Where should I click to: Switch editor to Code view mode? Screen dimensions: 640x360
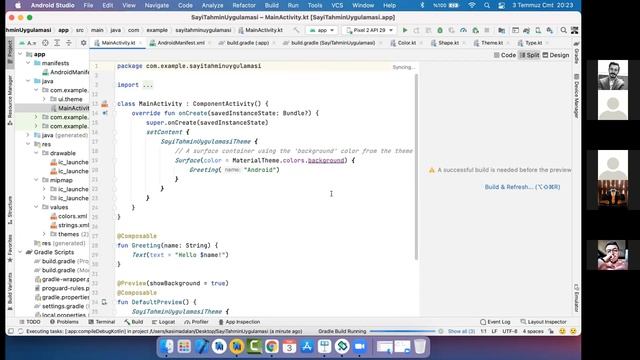[505, 55]
